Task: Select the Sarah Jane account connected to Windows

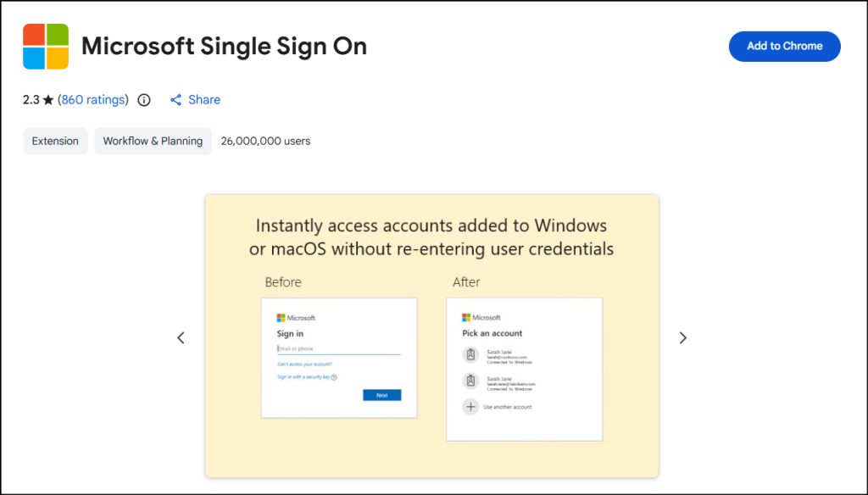Action: click(x=507, y=354)
